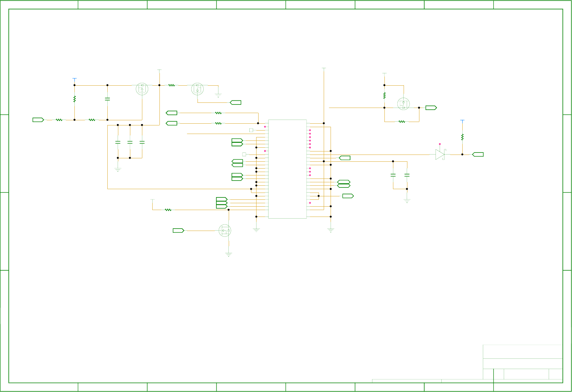Select the second horizontal resistor in the far-left chain
Screen dimensions: 572x392
click(92, 120)
